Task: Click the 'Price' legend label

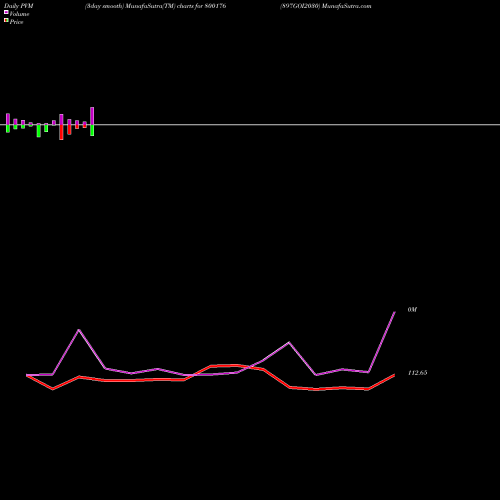Action: tap(16, 22)
